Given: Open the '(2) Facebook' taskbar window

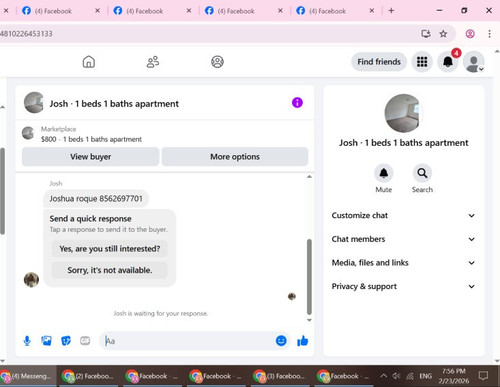Looking at the screenshot, I should (88, 376).
